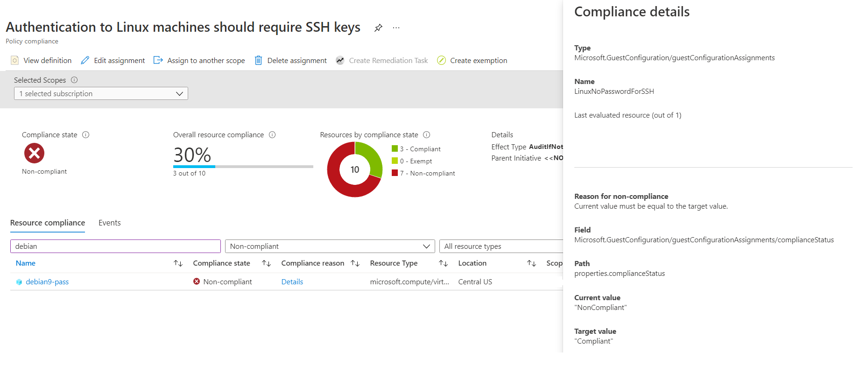The height and width of the screenshot is (387, 868).
Task: Click the View definition icon
Action: coord(15,60)
